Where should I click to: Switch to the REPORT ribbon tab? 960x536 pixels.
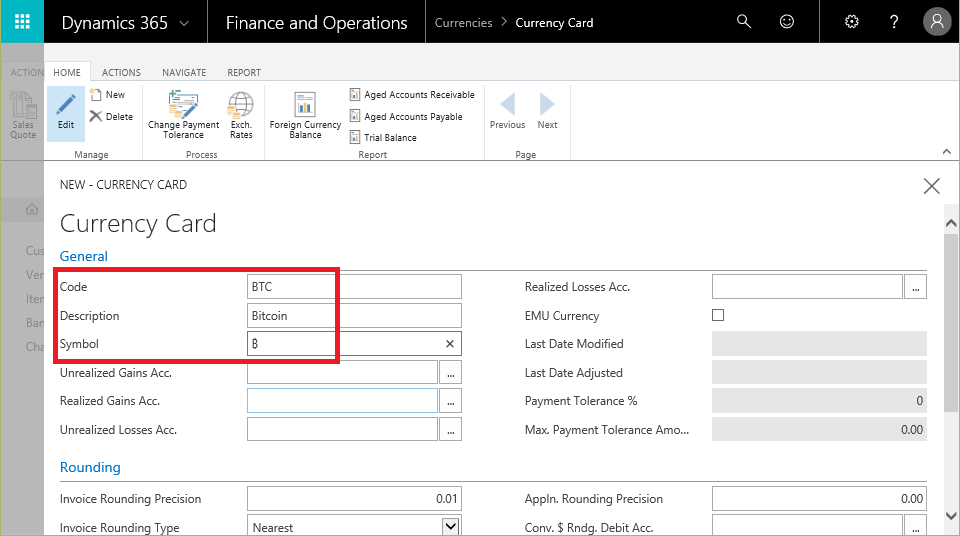pyautogui.click(x=244, y=72)
